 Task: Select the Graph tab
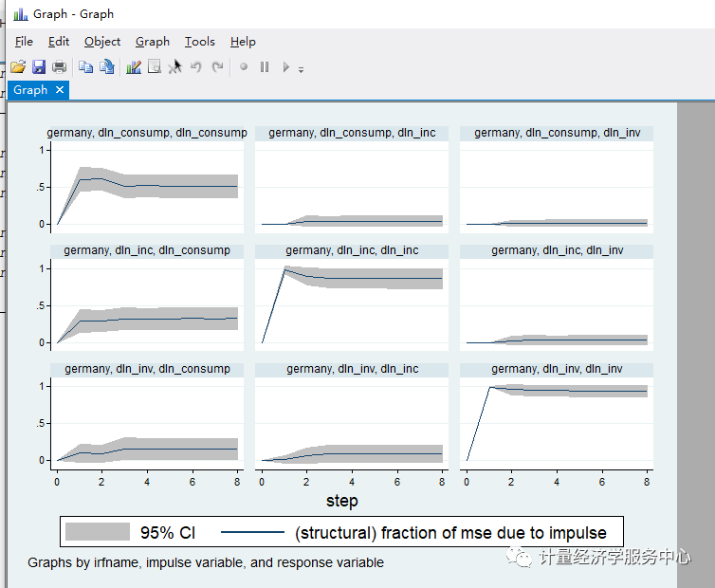(30, 90)
